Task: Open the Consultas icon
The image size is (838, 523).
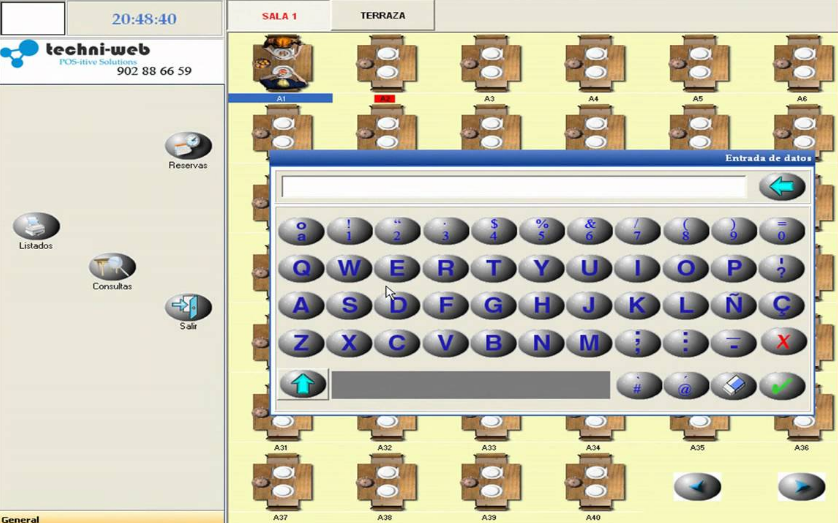Action: click(x=112, y=267)
